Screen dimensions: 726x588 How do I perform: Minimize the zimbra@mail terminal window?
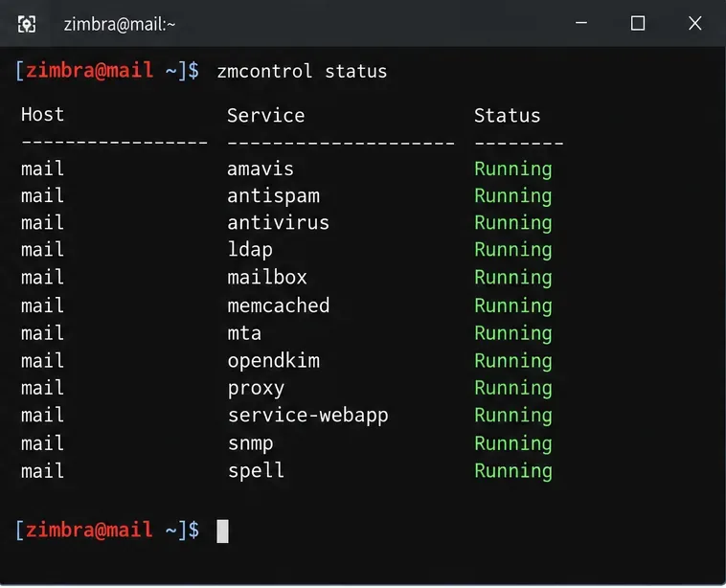[x=581, y=23]
